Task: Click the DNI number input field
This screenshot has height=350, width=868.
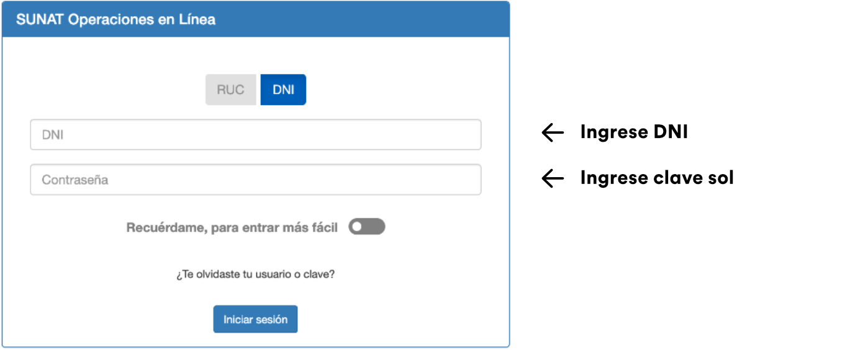Action: click(x=255, y=134)
